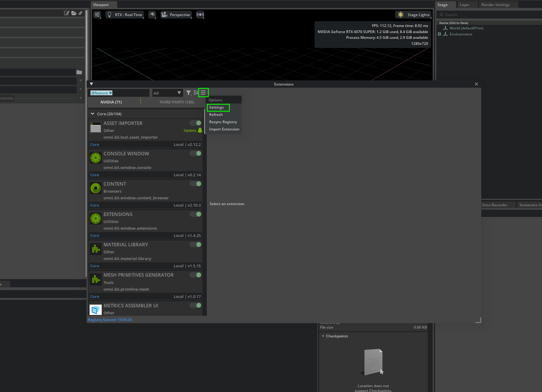Click the Extensions gear icon
Viewport: 542px width, 392px height.
(x=96, y=218)
